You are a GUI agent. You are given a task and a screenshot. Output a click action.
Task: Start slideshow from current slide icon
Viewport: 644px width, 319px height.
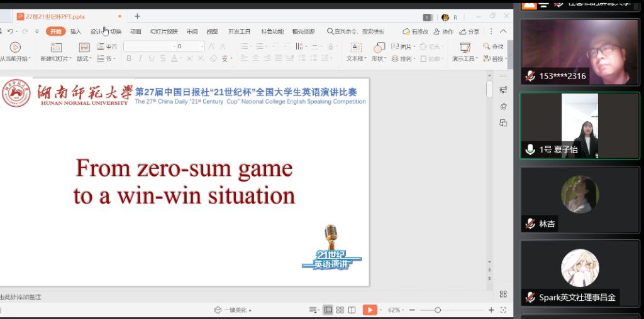[x=15, y=47]
